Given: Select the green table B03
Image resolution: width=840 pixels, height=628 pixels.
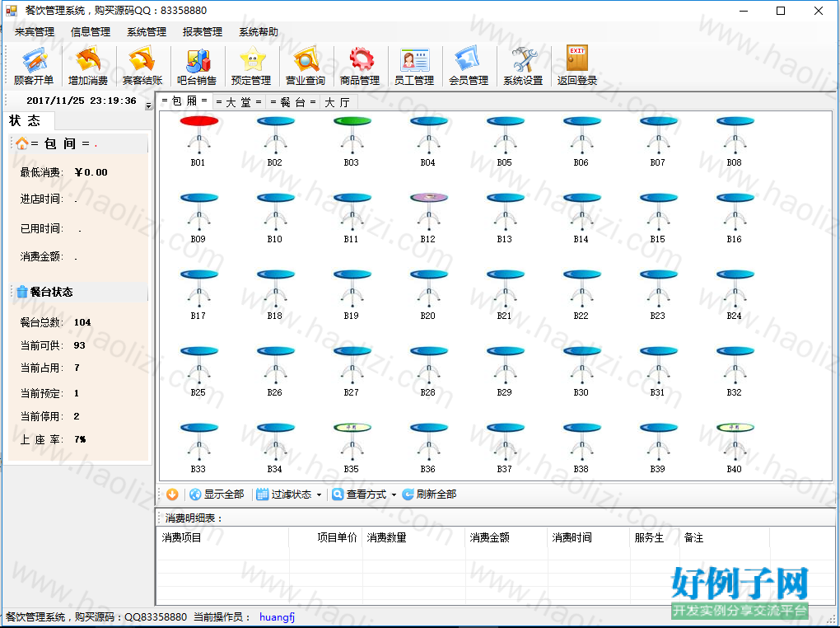Looking at the screenshot, I should click(x=352, y=140).
